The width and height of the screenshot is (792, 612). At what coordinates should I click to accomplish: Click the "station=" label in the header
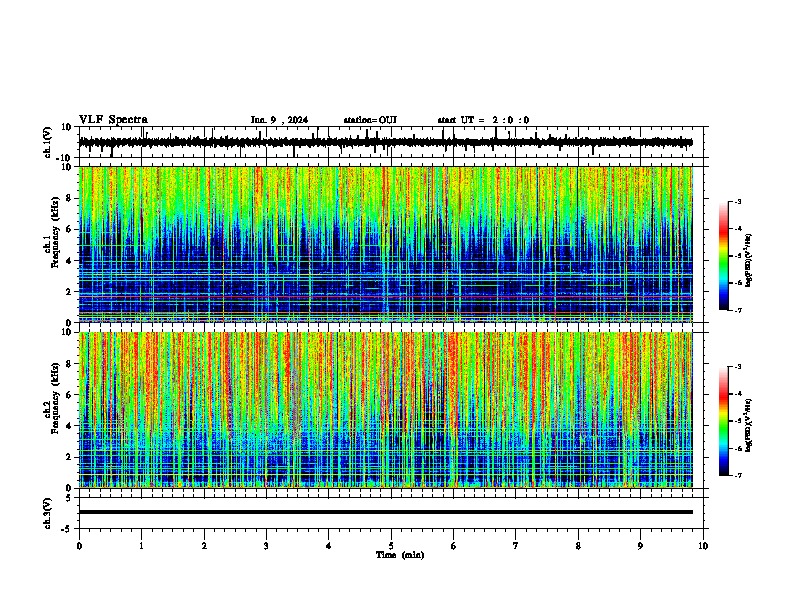point(361,120)
